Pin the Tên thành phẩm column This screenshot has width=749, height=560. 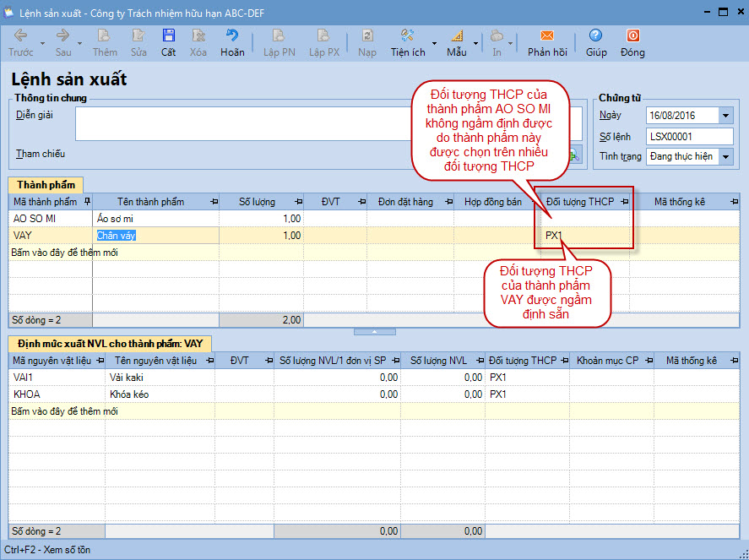pyautogui.click(x=214, y=202)
